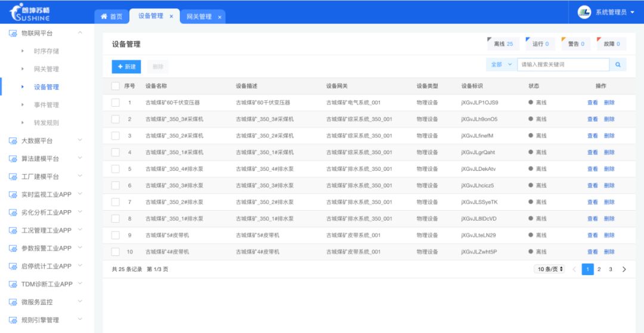Check the box for row 1 古城煤矿60千伏变压器
Image resolution: width=644 pixels, height=333 pixels.
point(116,103)
